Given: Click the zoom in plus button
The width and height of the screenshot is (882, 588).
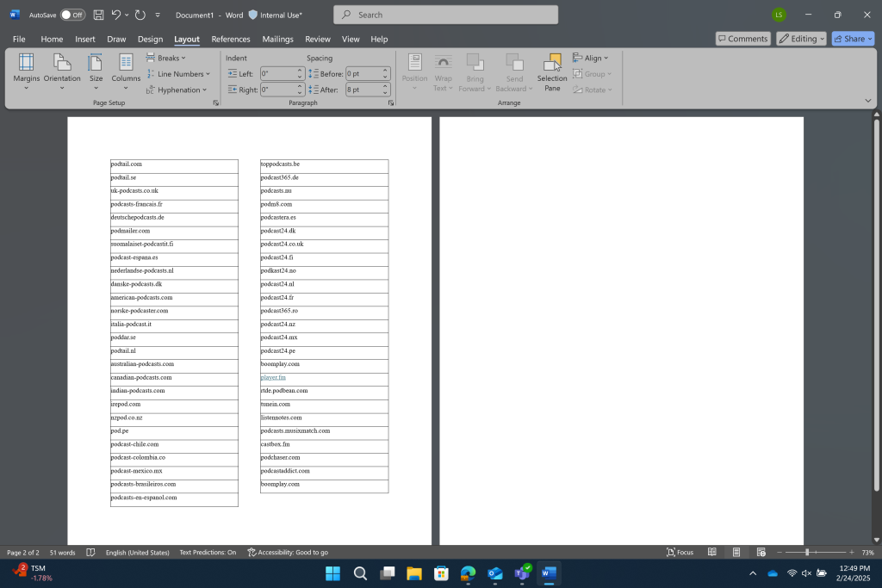Looking at the screenshot, I should [x=852, y=553].
